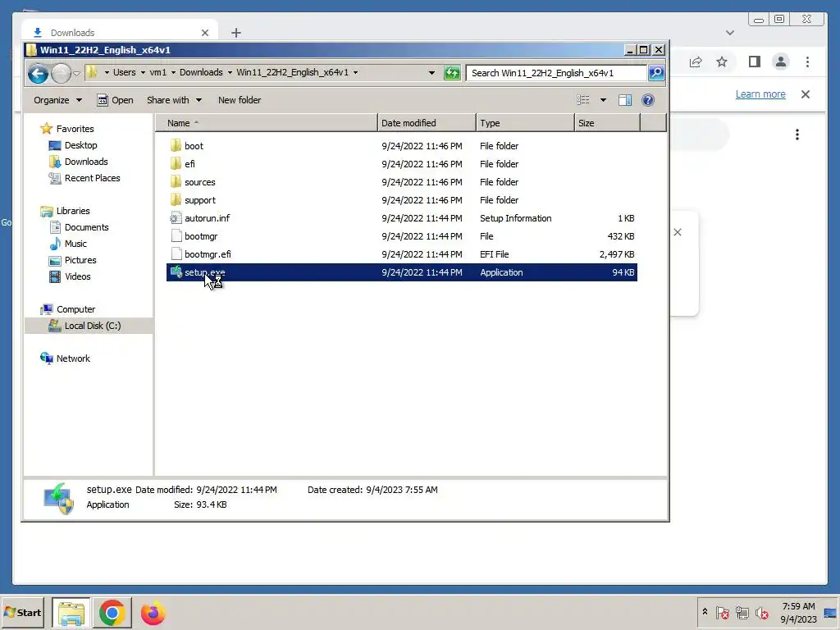The width and height of the screenshot is (840, 630).
Task: Open the Downloads page three-dot menu
Action: (797, 135)
